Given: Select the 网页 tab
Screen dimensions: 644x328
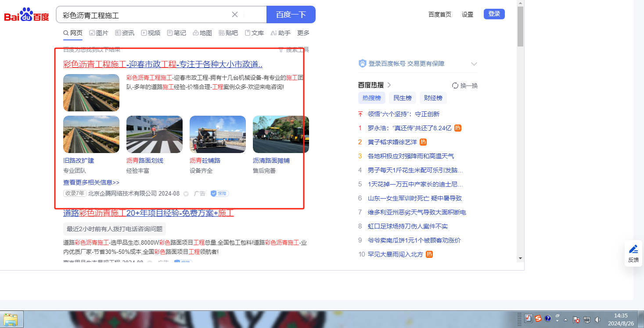Looking at the screenshot, I should pos(73,33).
